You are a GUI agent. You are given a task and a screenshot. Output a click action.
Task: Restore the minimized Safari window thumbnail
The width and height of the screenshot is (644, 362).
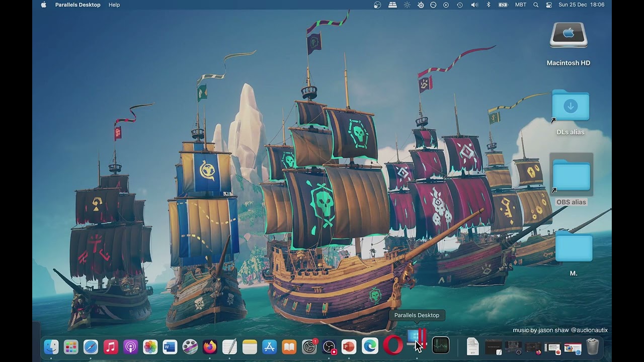coord(573,347)
